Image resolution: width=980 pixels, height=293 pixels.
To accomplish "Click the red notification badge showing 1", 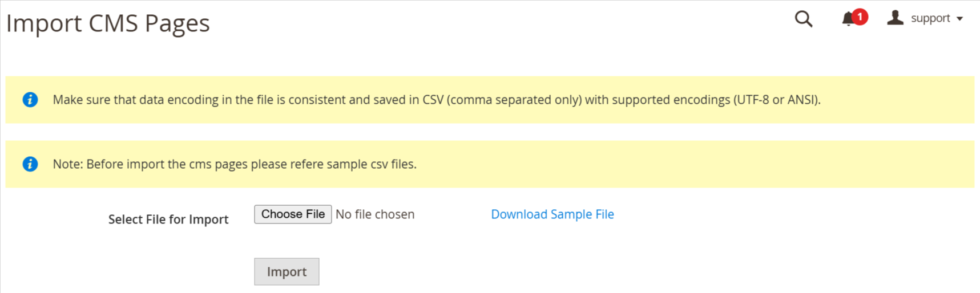I will point(860,17).
